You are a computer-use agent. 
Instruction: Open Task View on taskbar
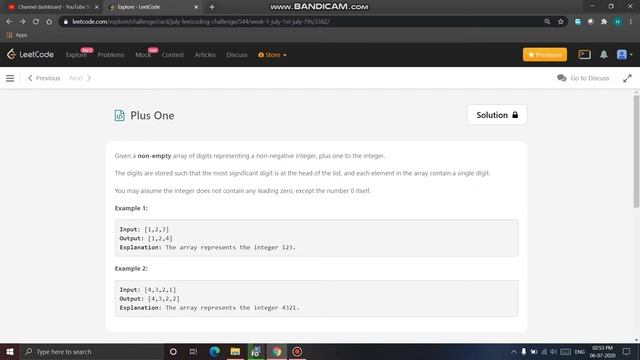click(x=193, y=351)
